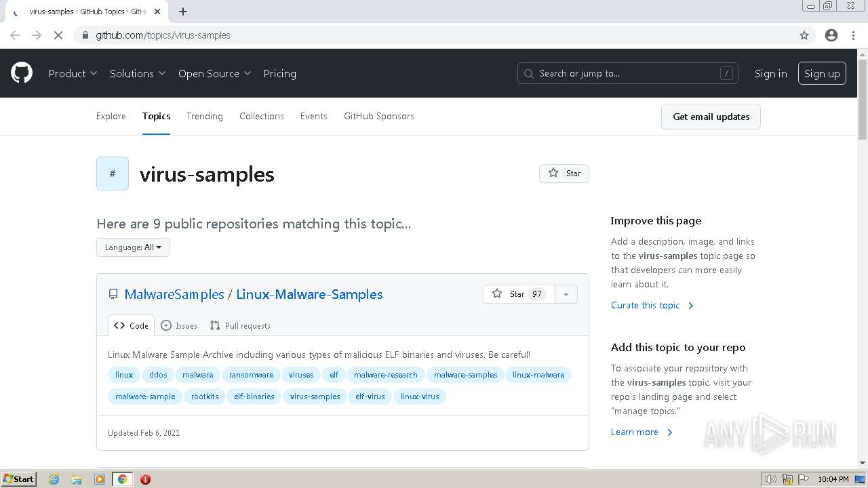Open the media player taskbar icon
Screen dimensions: 868x488
100,479
